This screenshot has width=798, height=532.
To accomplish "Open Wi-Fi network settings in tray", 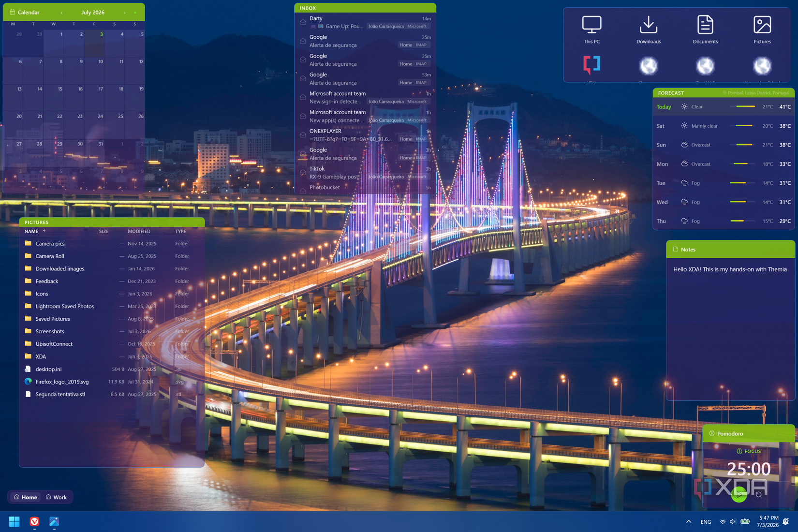I will point(723,522).
